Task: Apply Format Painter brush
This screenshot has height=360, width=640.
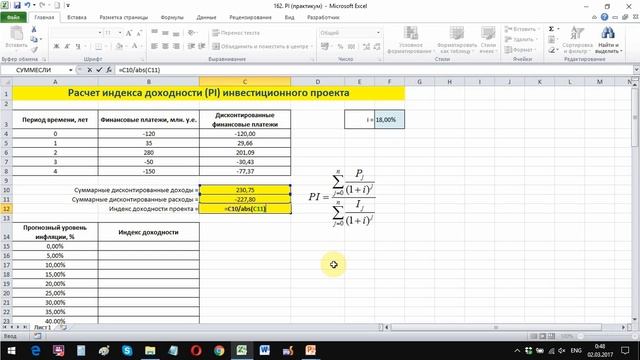Action: pyautogui.click(x=34, y=49)
